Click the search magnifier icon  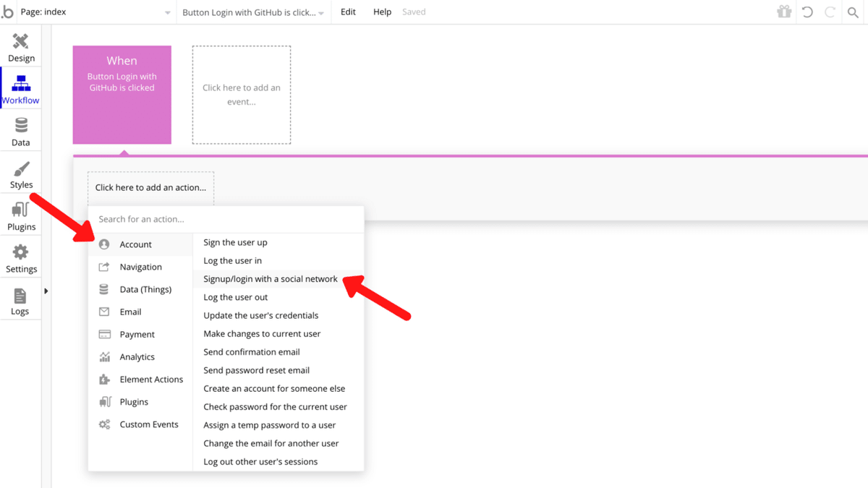[x=853, y=12]
